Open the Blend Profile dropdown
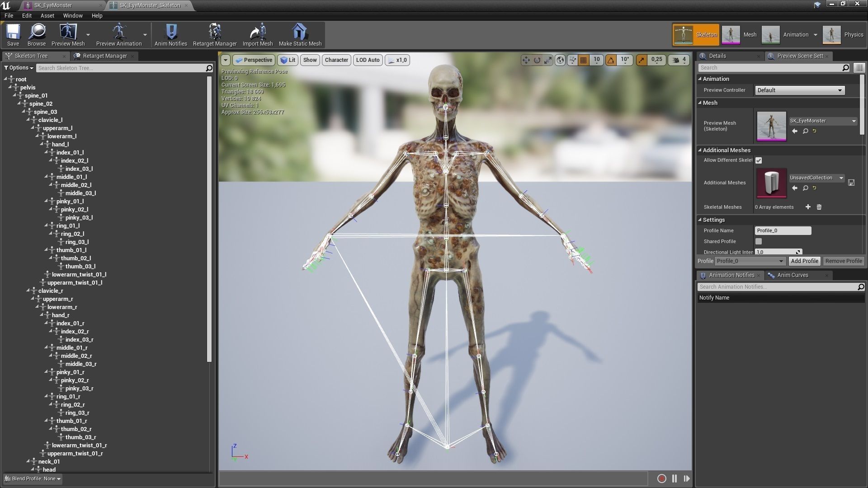Screen dimensions: 868x488 (x=33, y=479)
